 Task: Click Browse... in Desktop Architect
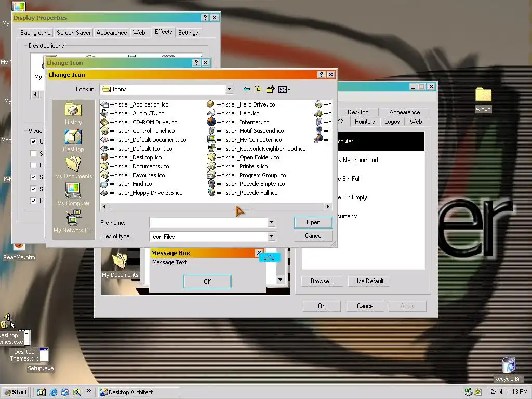pos(322,281)
